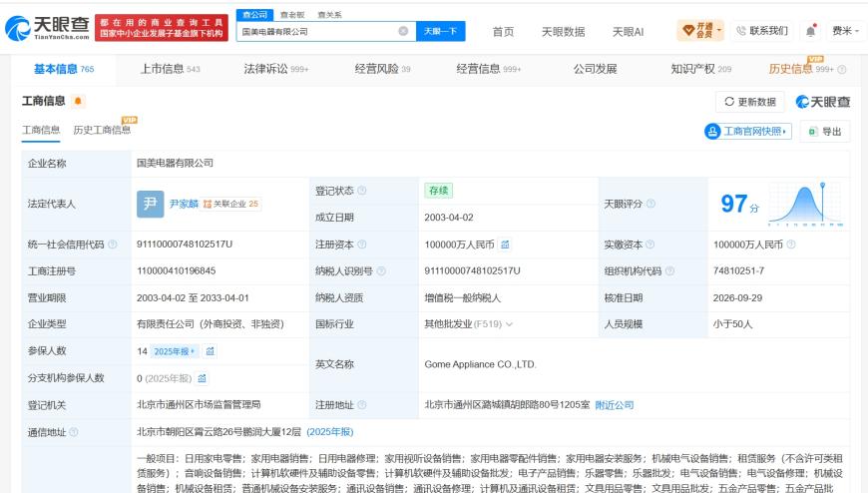Select the 查老板 search tab
This screenshot has height=493, width=868.
coord(292,15)
